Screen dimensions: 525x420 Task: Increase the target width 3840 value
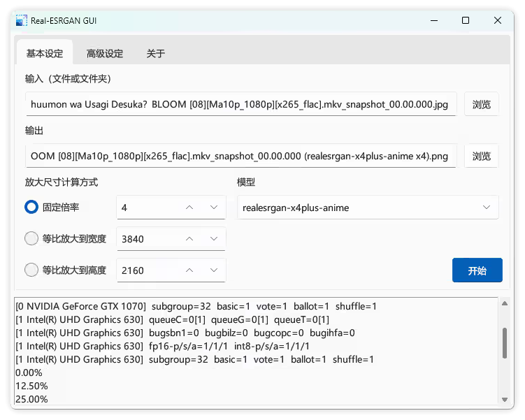(189, 239)
